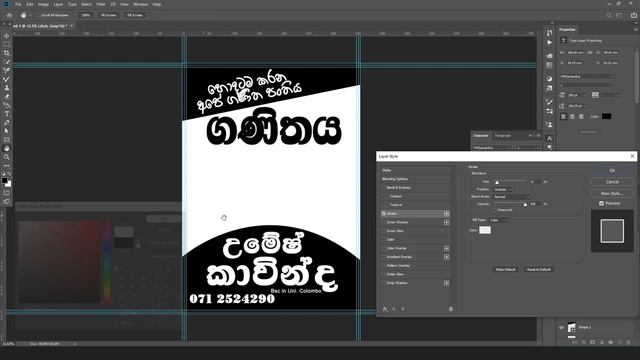Open the Actions play-icon panel

pyautogui.click(x=549, y=42)
